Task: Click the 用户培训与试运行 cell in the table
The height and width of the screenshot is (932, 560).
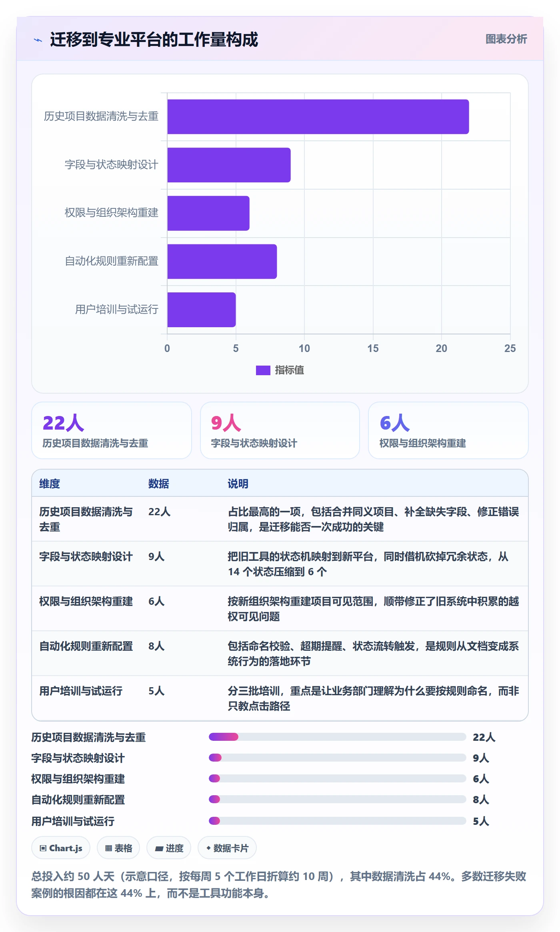Action: click(x=81, y=691)
